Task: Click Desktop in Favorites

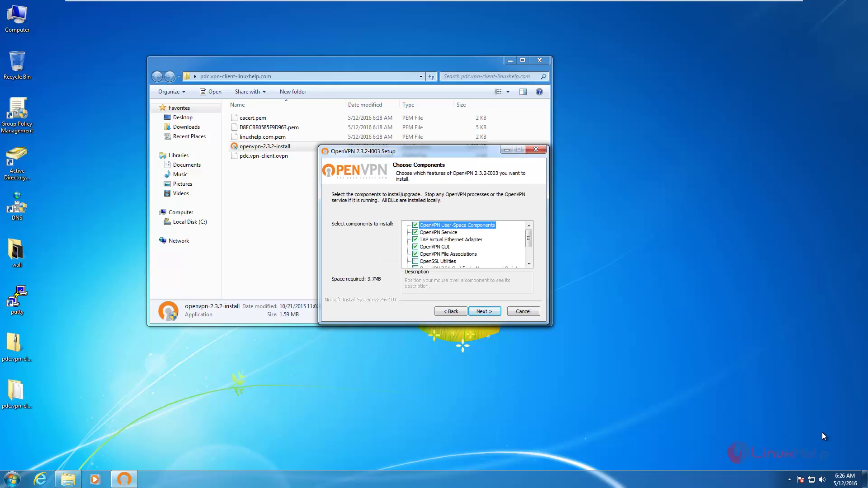Action: point(183,117)
